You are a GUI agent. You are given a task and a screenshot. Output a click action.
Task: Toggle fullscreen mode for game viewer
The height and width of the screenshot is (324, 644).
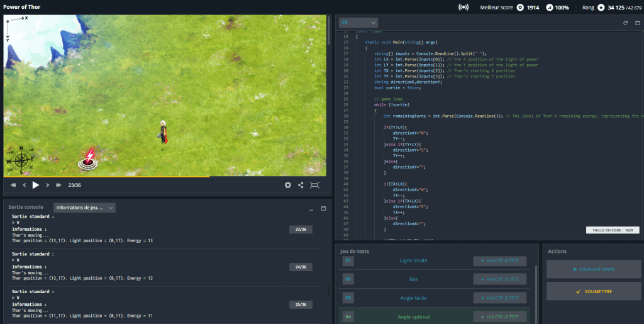click(314, 185)
